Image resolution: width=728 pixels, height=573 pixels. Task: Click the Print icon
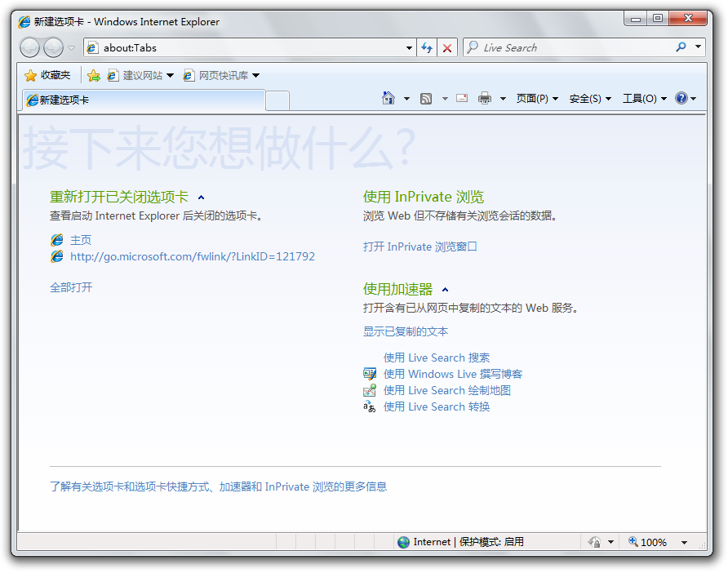click(x=485, y=99)
